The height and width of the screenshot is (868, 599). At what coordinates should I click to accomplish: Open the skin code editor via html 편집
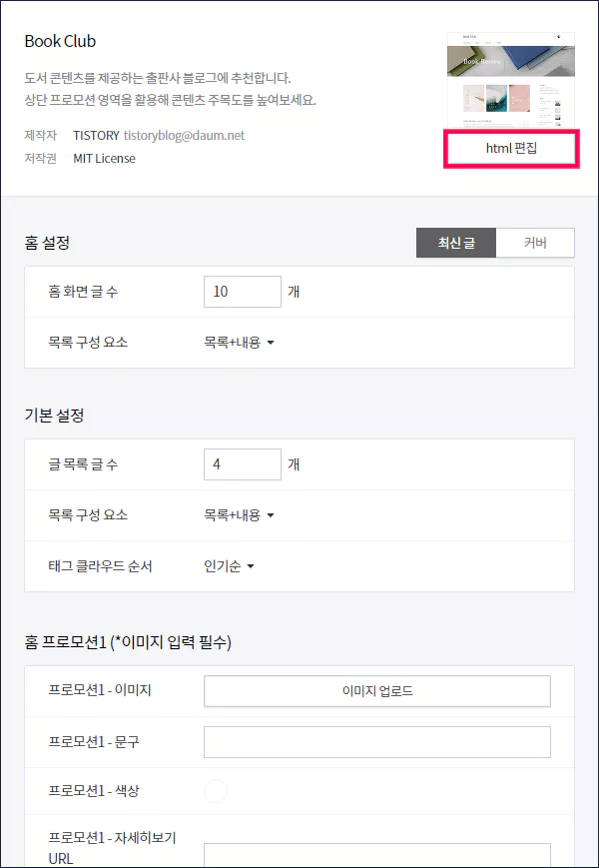tap(510, 148)
